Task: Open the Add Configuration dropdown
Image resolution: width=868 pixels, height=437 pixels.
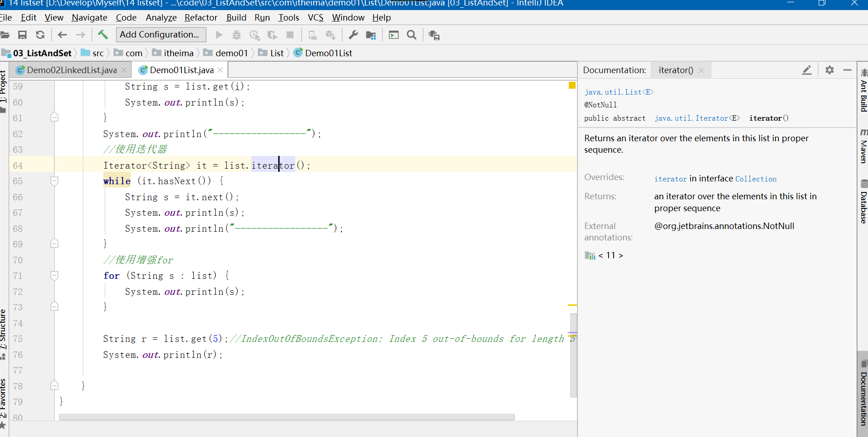Action: pyautogui.click(x=161, y=35)
